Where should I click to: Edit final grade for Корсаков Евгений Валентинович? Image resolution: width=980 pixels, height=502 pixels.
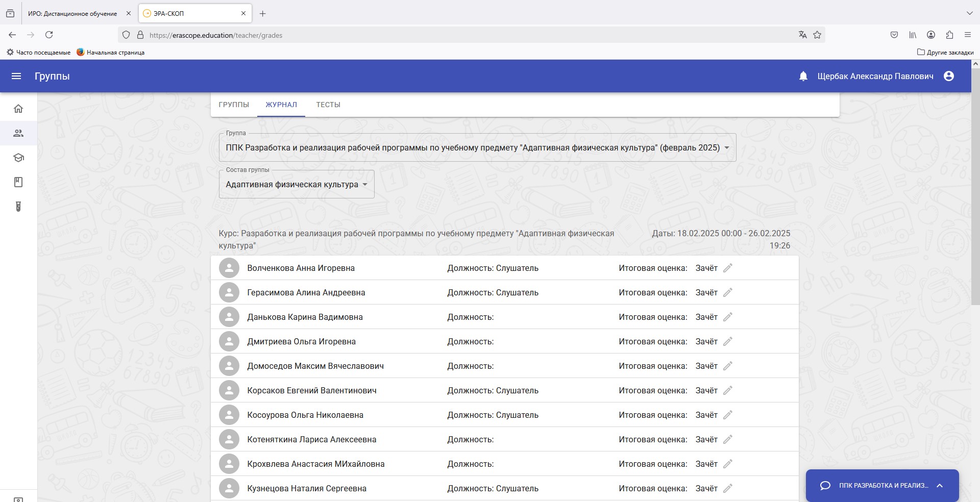point(728,390)
